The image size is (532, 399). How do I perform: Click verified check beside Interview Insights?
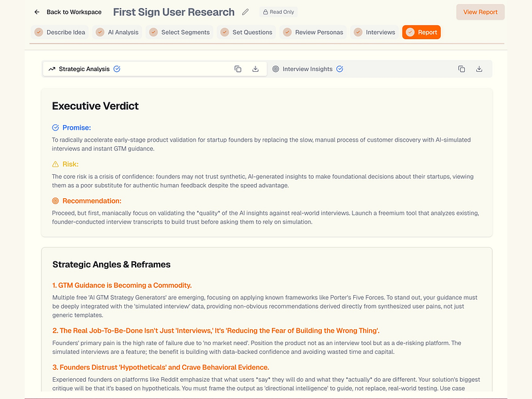pyautogui.click(x=340, y=69)
